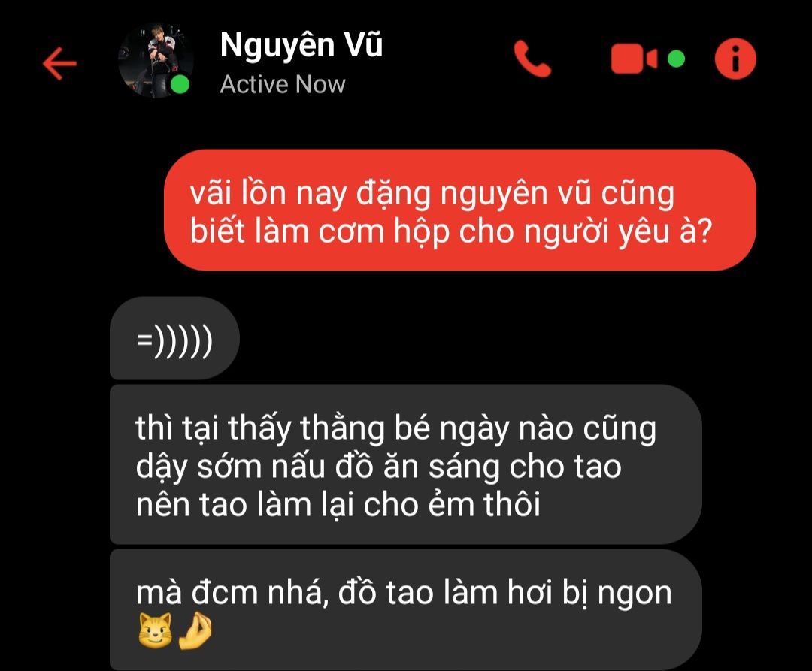Tap the grinning cat emoji
Image resolution: width=812 pixels, height=671 pixels.
pos(156,630)
